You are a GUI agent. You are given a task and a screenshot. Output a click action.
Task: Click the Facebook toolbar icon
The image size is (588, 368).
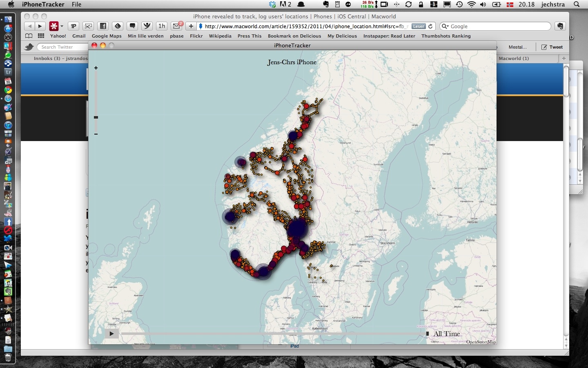(x=103, y=26)
